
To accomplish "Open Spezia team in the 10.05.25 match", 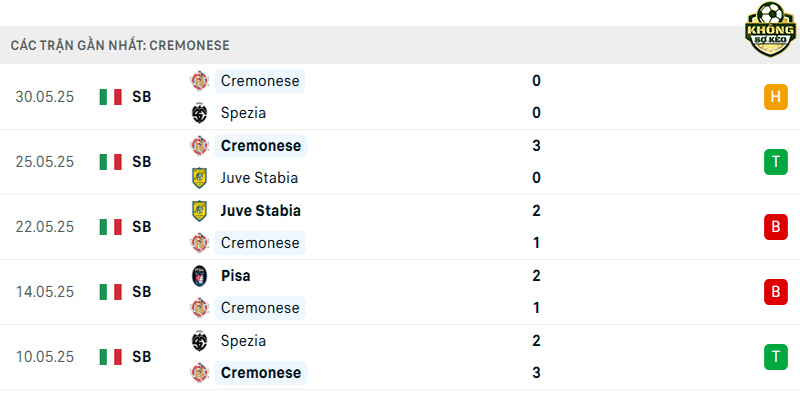I will tap(243, 340).
